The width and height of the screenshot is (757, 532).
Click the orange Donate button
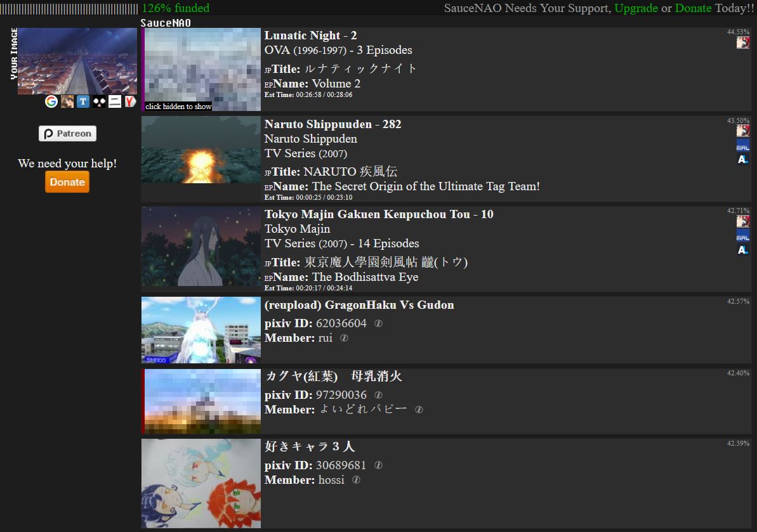pos(67,182)
